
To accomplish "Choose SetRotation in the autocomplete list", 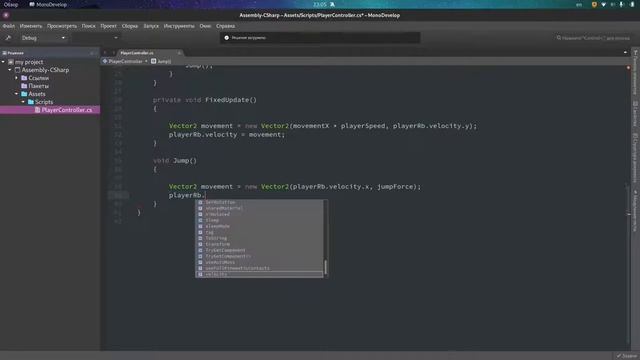I will click(259, 202).
